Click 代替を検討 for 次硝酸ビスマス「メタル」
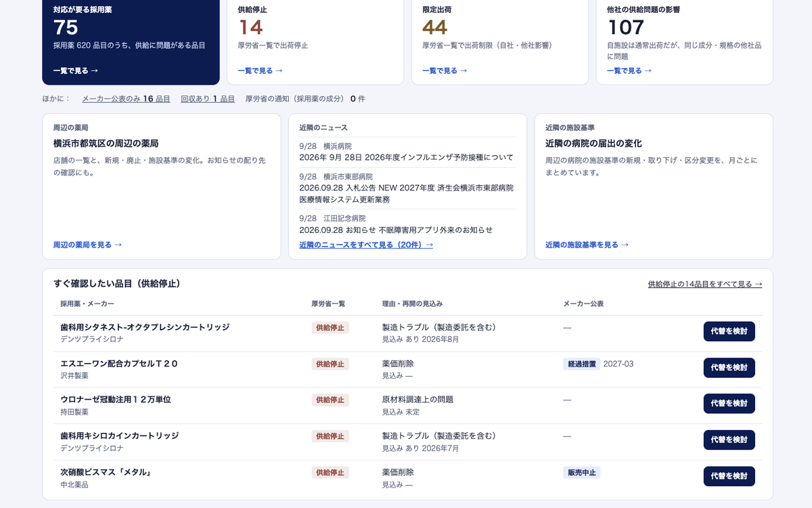The height and width of the screenshot is (508, 812). (729, 476)
